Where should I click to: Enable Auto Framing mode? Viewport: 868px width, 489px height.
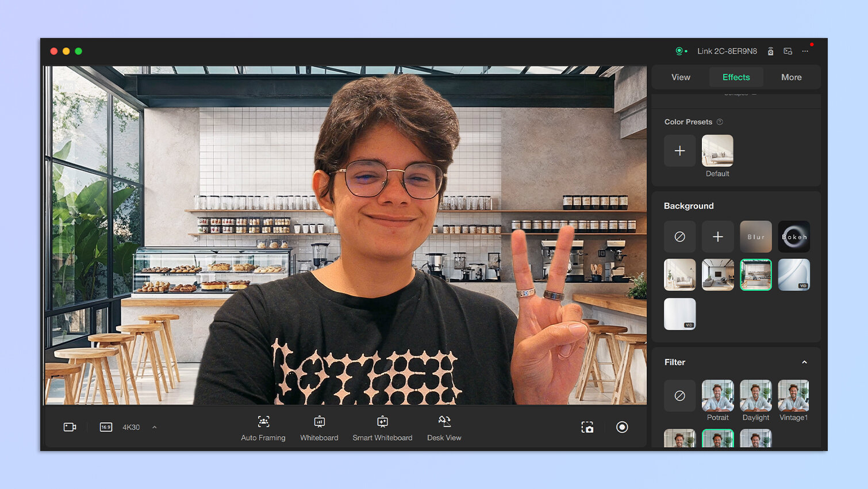pos(263,429)
